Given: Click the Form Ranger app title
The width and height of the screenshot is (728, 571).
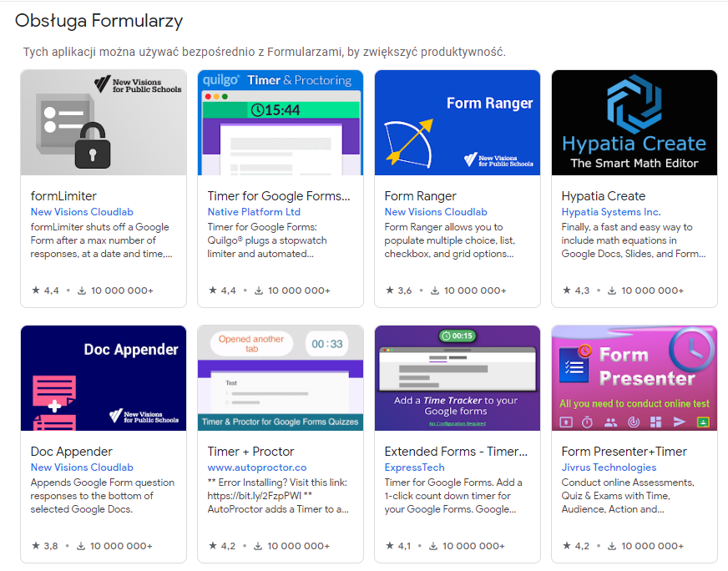Looking at the screenshot, I should click(x=420, y=196).
